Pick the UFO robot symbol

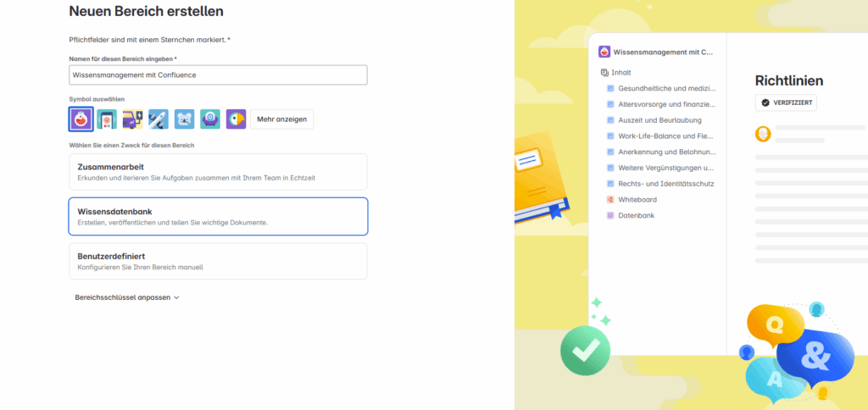[210, 119]
